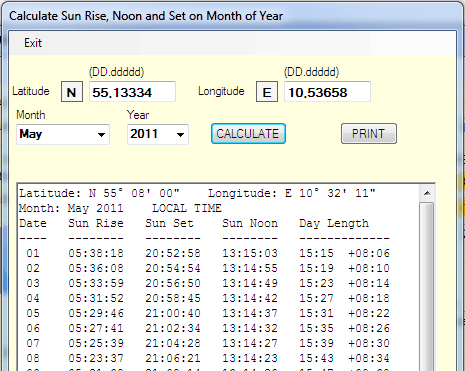Click the Date column header
The width and height of the screenshot is (465, 371).
33,223
